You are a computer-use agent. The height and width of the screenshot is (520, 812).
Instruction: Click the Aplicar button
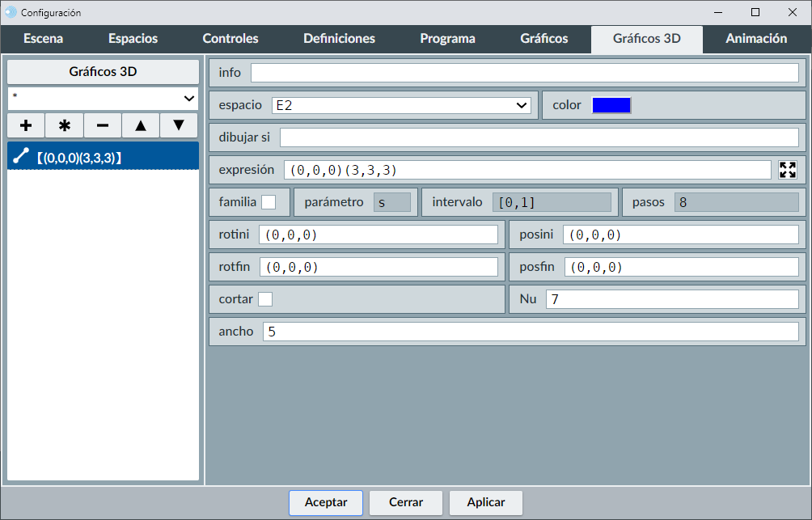pos(486,502)
